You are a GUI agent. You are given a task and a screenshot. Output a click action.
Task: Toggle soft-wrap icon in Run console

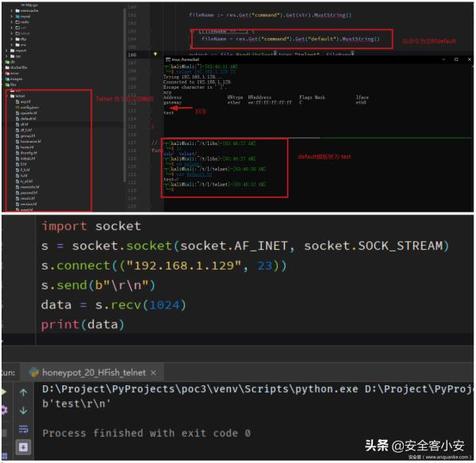[24, 430]
